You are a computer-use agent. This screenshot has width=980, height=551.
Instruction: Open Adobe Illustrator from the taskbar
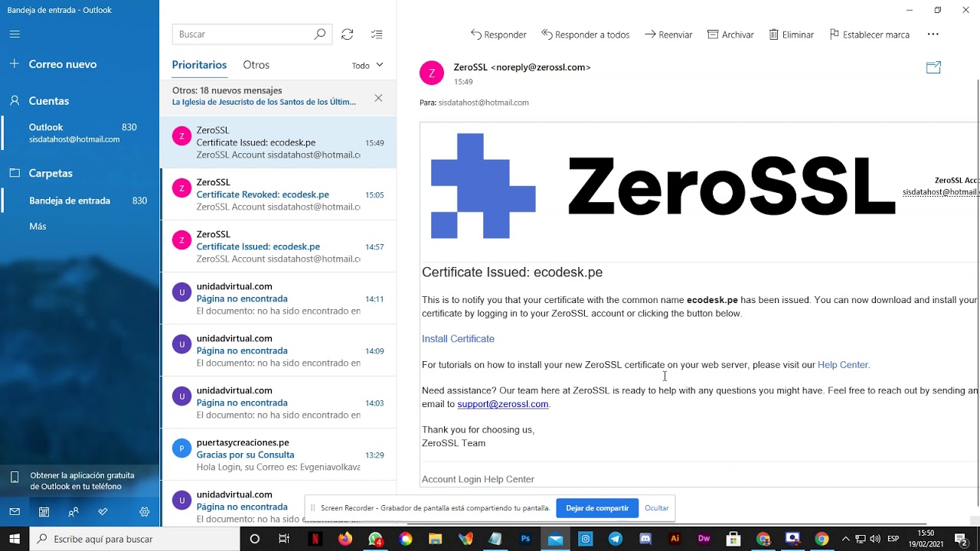click(675, 539)
